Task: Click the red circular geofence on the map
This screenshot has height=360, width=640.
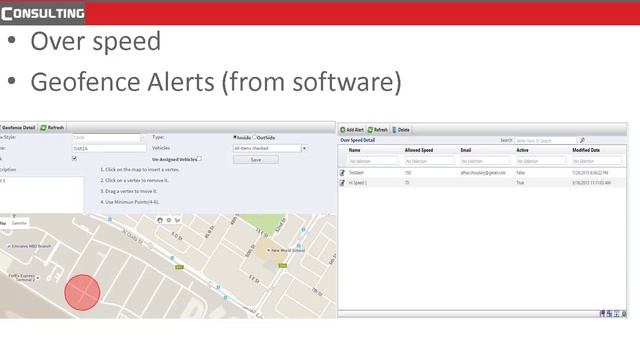Action: coord(82,292)
